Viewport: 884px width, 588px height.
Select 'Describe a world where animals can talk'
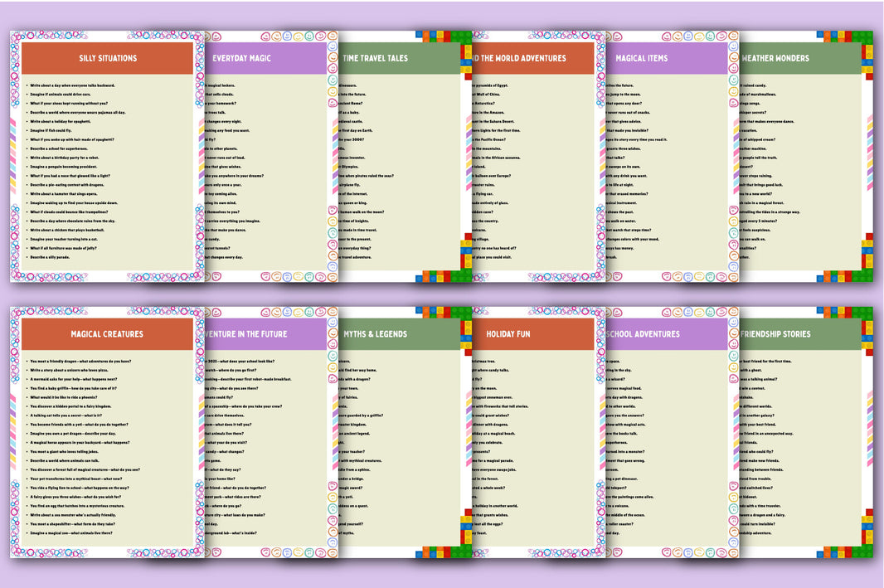[65, 460]
